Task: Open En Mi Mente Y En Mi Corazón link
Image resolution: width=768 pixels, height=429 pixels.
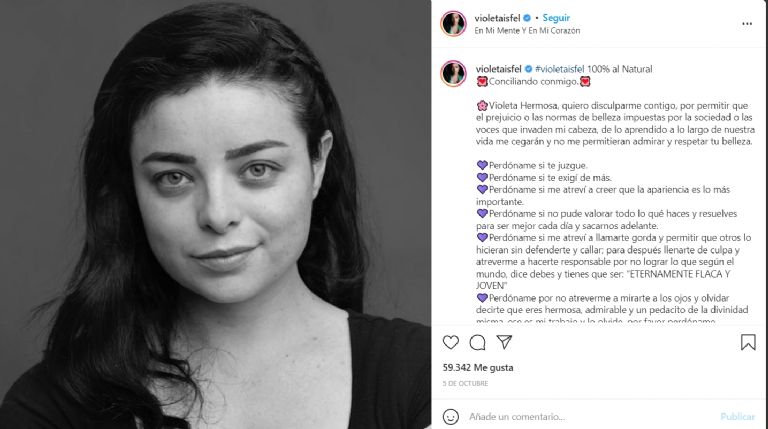Action: pyautogui.click(x=527, y=30)
